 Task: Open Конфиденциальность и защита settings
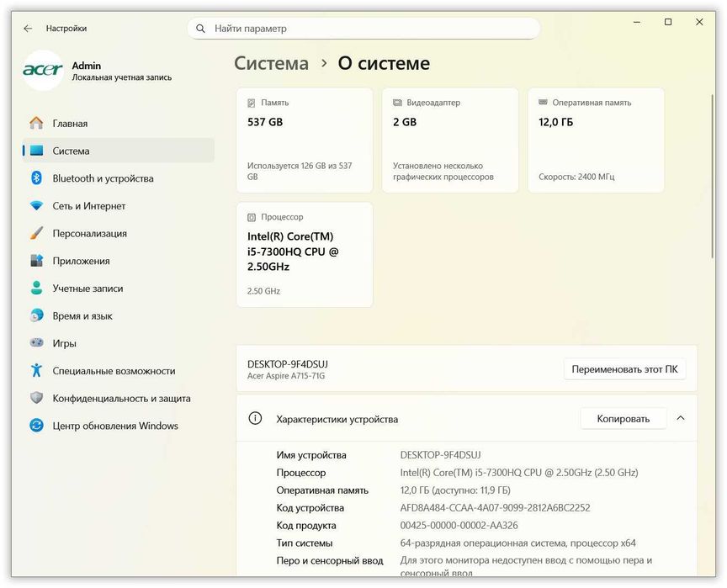tap(119, 398)
